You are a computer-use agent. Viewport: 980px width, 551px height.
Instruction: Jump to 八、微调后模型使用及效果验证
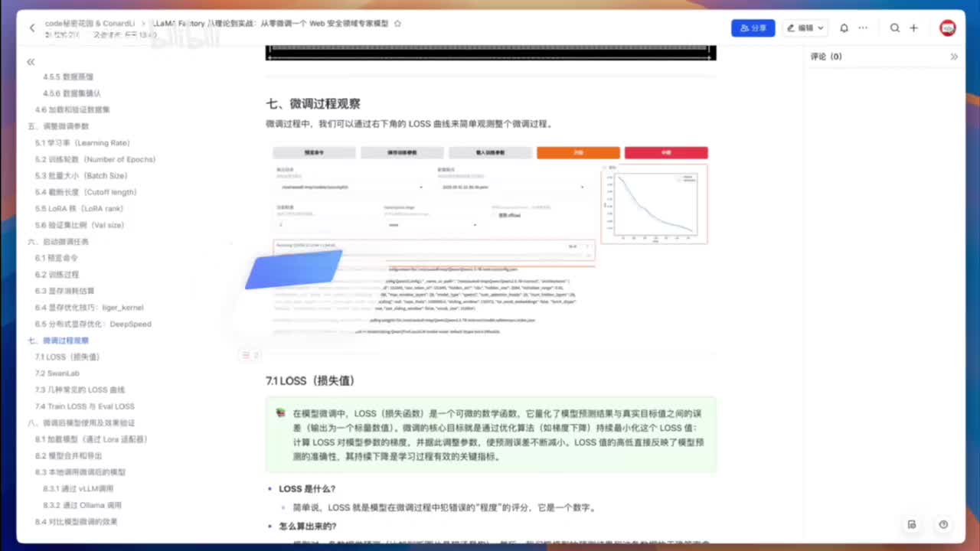click(81, 423)
